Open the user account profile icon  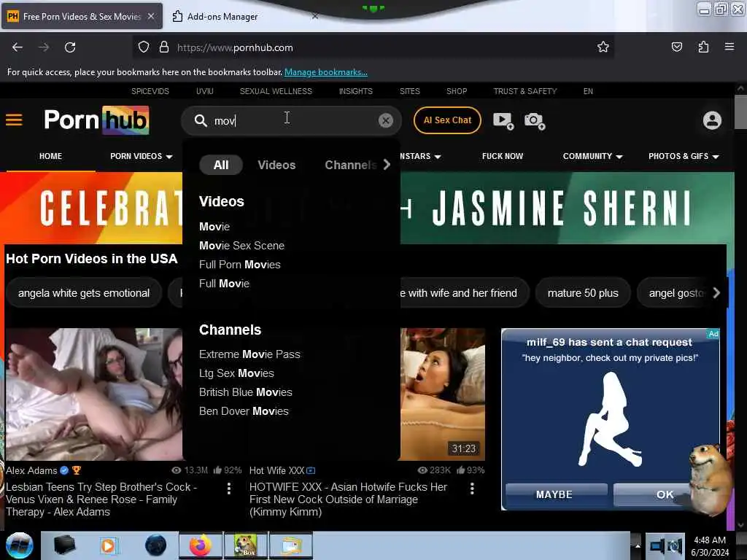[x=712, y=120]
